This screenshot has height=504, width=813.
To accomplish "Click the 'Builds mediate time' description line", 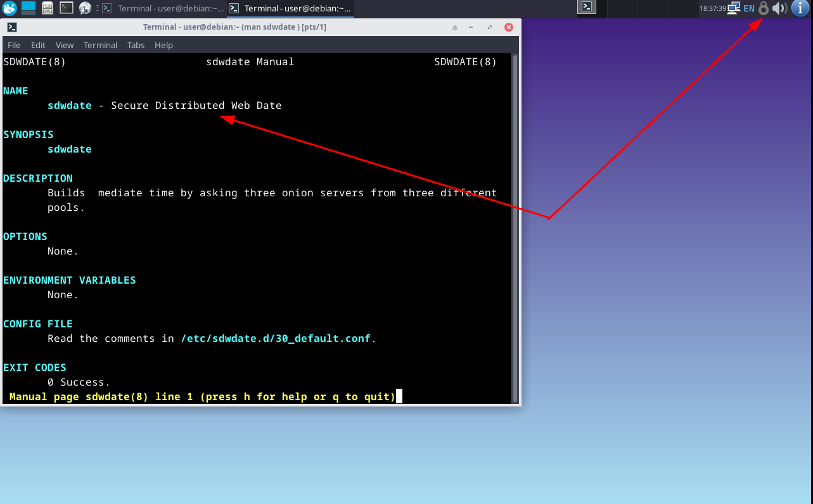I will pos(272,193).
